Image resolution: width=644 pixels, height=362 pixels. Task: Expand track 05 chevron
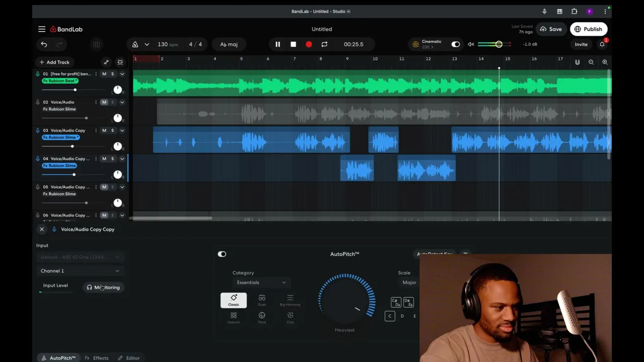[x=122, y=187]
